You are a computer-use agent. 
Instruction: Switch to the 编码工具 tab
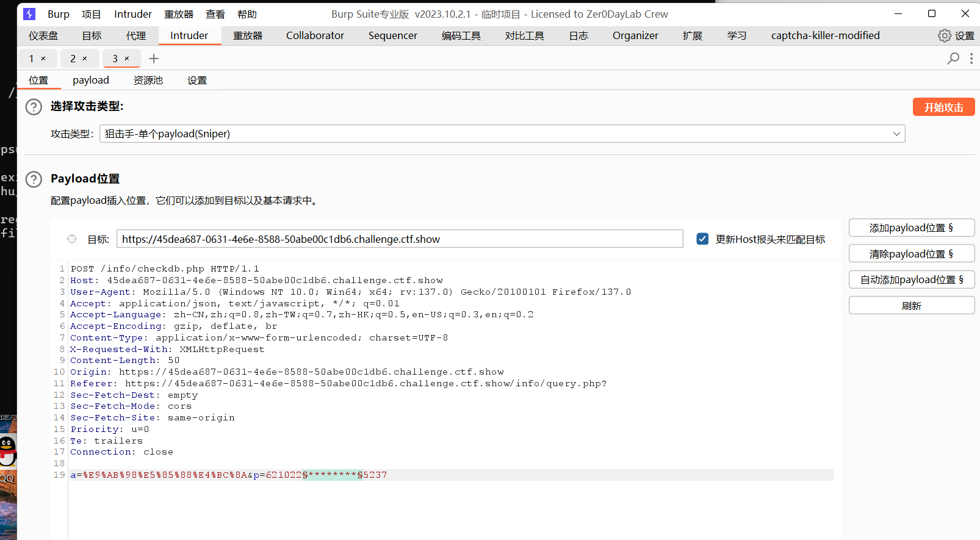pos(461,35)
